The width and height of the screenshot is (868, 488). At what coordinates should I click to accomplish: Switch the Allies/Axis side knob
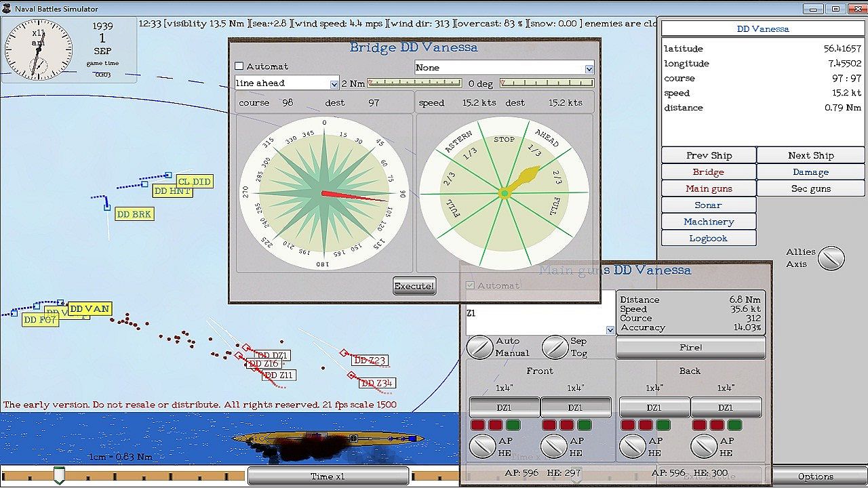pos(831,258)
